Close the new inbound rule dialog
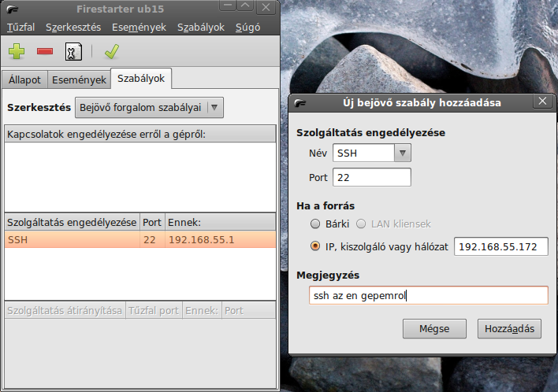The width and height of the screenshot is (558, 392). (x=541, y=102)
